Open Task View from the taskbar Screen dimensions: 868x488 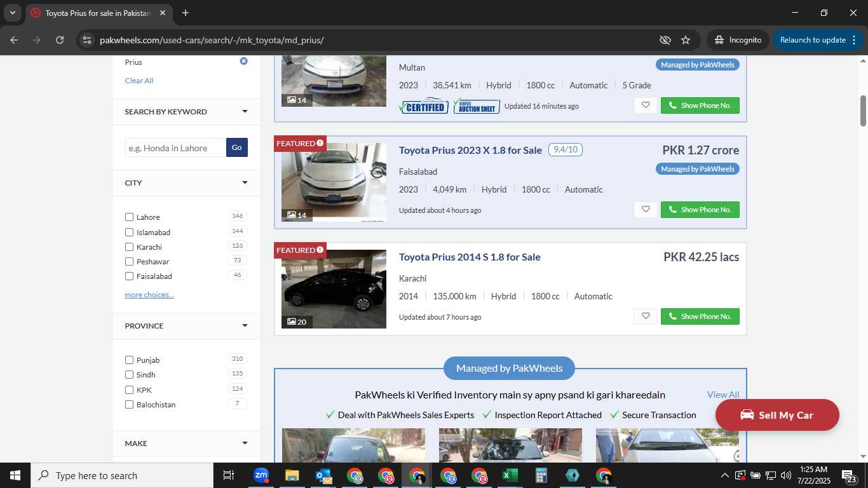[229, 475]
